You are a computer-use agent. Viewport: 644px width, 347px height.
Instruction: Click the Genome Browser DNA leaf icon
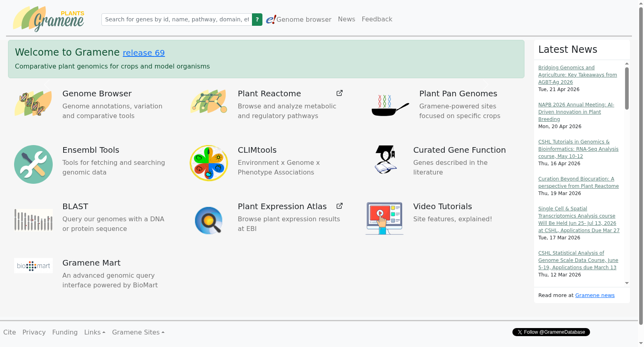click(33, 103)
